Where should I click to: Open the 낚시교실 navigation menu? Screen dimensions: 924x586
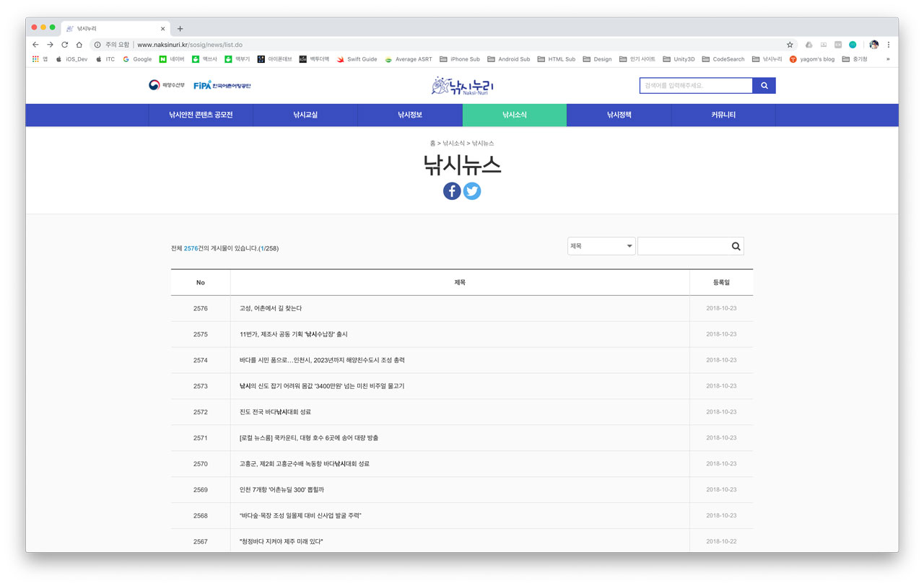coord(305,115)
